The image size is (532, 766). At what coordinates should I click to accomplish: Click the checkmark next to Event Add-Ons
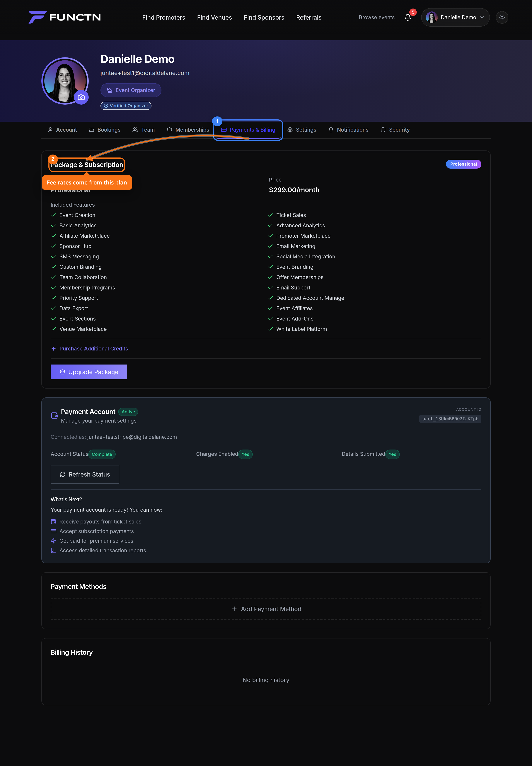point(270,319)
